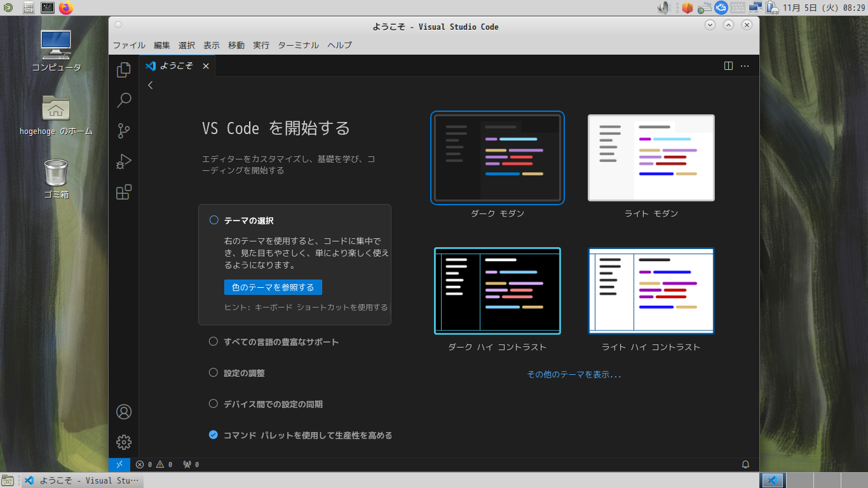Open the 実行 menu

(x=261, y=45)
